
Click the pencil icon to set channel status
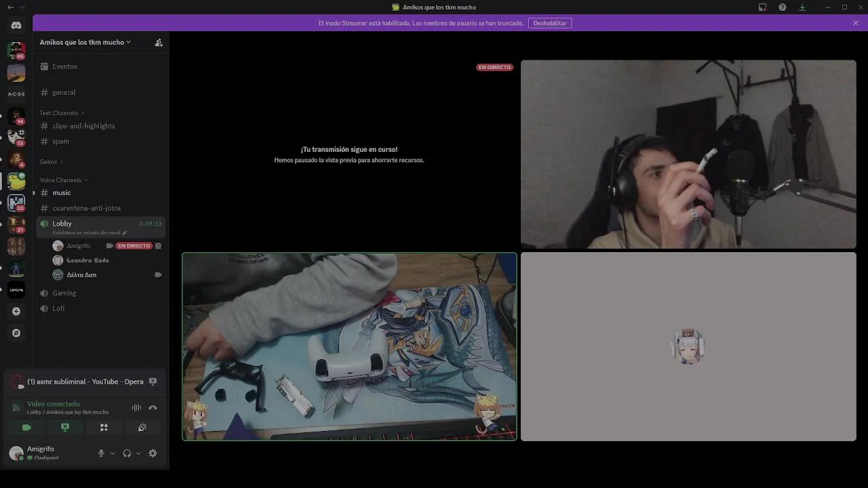coord(125,232)
